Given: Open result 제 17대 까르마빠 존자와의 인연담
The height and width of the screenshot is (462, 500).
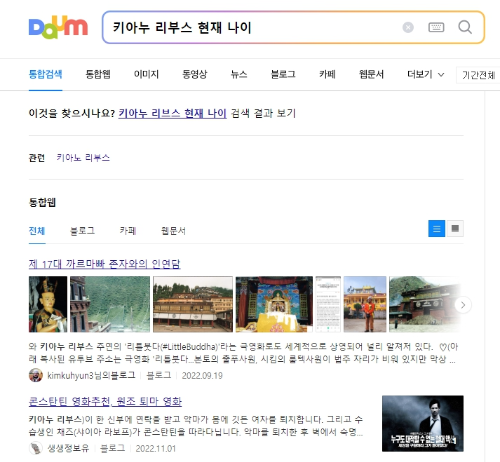Looking at the screenshot, I should pos(105,264).
